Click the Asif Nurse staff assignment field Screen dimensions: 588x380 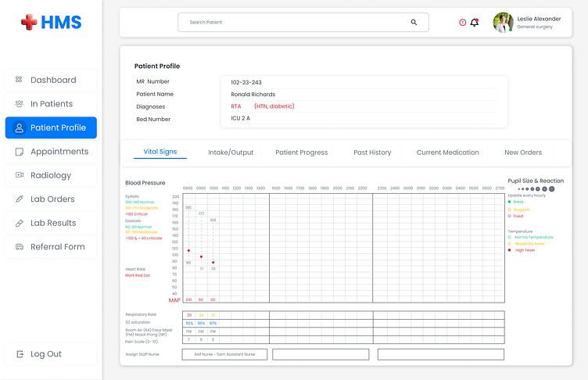click(x=224, y=354)
